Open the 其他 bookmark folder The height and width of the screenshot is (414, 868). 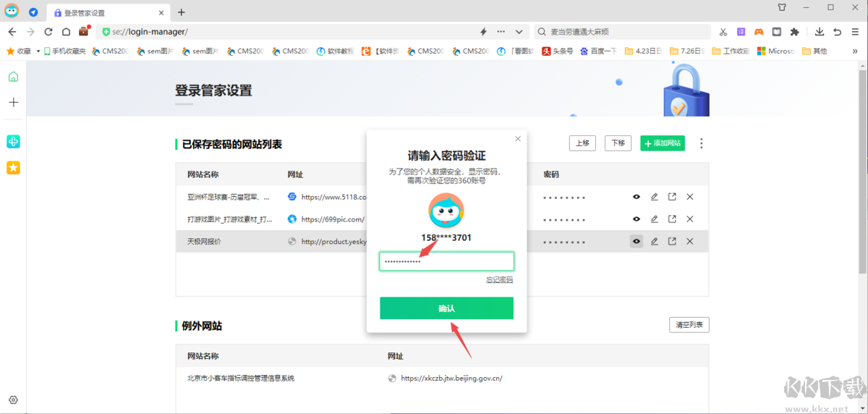click(x=814, y=51)
